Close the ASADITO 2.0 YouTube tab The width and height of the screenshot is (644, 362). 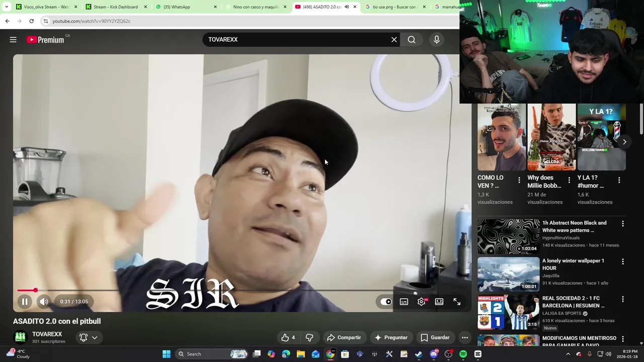[x=355, y=7]
